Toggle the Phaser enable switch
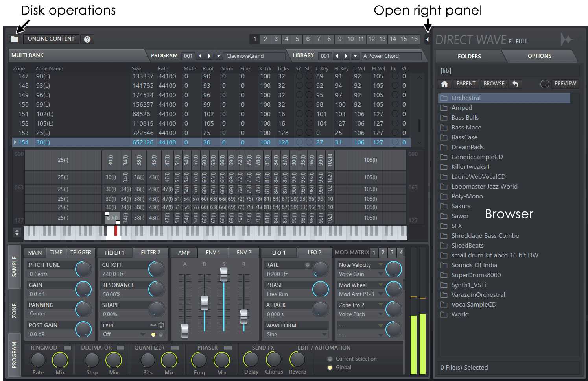The height and width of the screenshot is (381, 588). pyautogui.click(x=228, y=348)
